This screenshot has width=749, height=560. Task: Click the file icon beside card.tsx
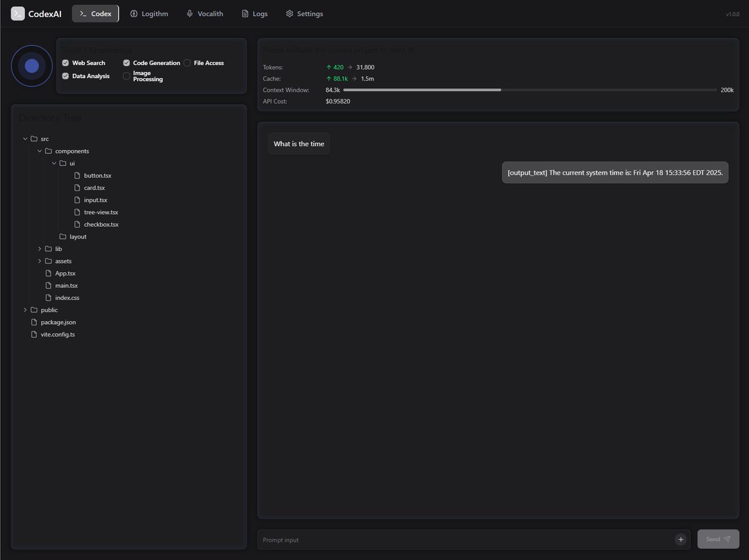[x=77, y=188]
